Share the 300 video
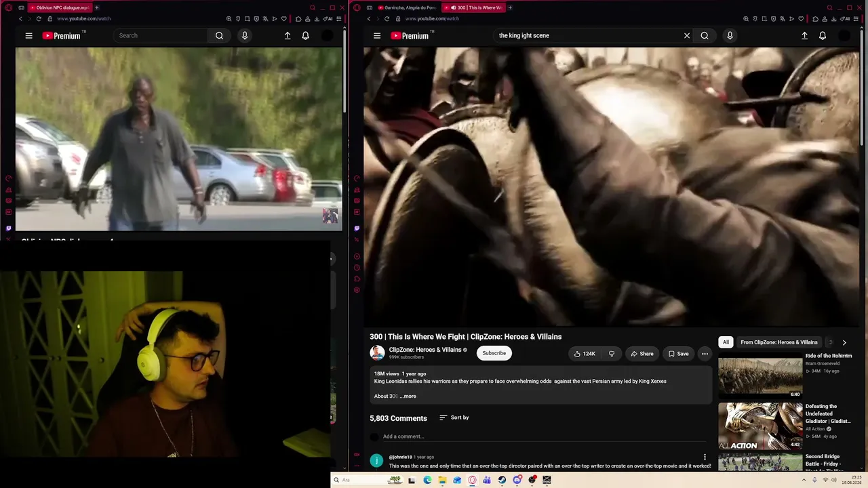Viewport: 868px width, 488px height. 642,354
